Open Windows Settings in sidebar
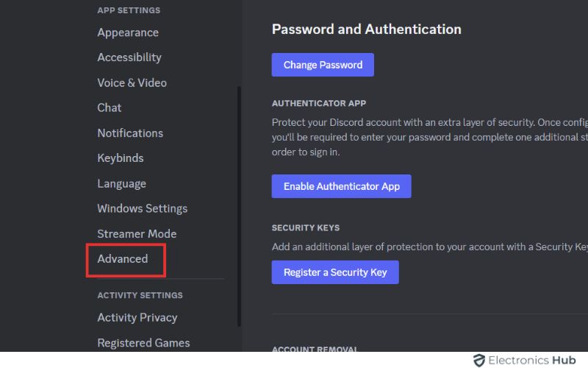The height and width of the screenshot is (368, 588). (x=142, y=208)
